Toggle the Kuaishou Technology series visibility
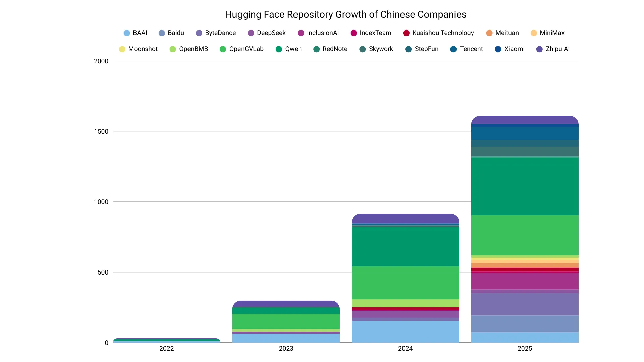Screen dimensions: 644x362 pyautogui.click(x=443, y=33)
